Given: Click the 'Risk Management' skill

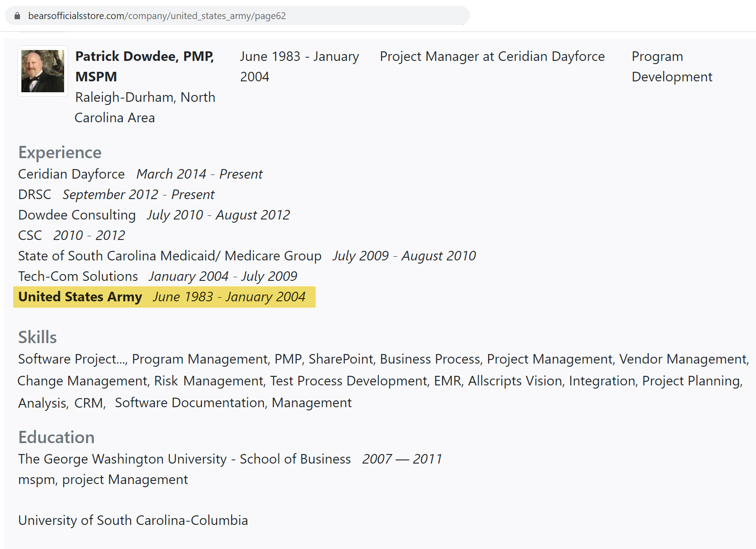Looking at the screenshot, I should point(208,381).
